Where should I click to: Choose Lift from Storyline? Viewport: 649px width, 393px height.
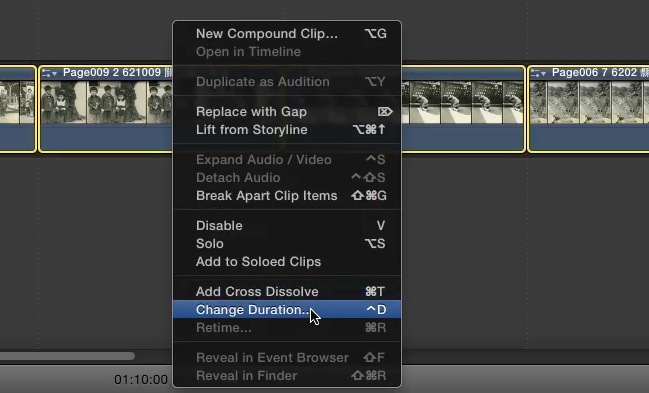tap(287, 130)
